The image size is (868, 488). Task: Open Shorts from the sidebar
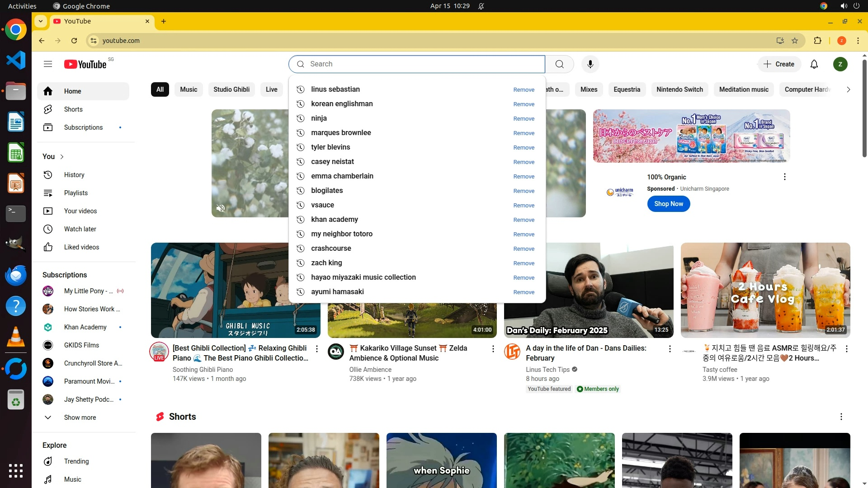[73, 109]
